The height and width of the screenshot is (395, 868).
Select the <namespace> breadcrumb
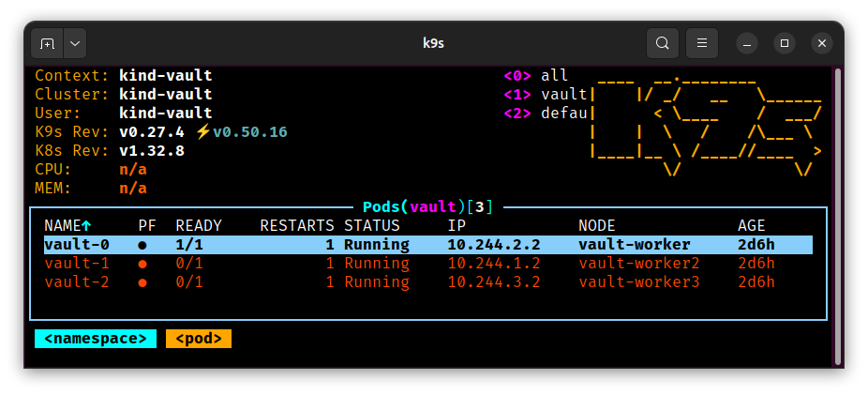(x=96, y=339)
